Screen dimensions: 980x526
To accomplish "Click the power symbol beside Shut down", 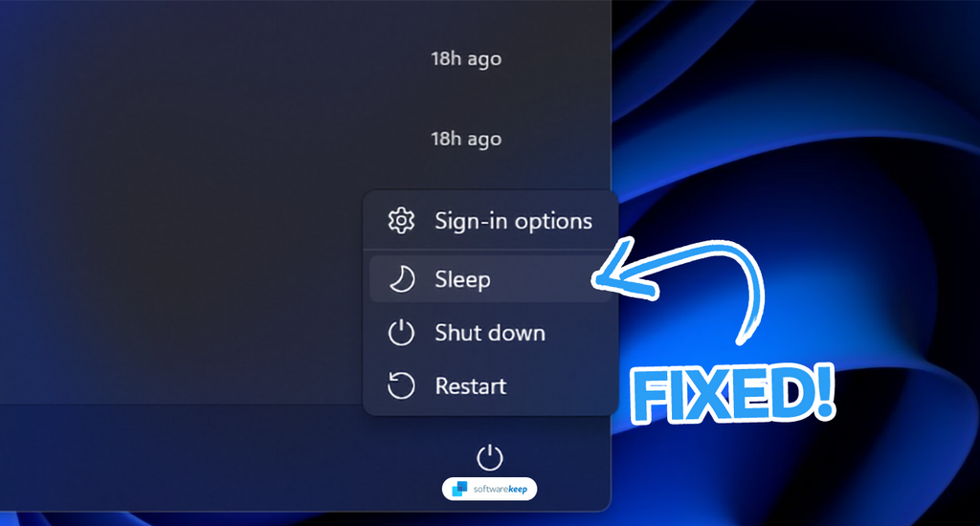I will tap(401, 333).
